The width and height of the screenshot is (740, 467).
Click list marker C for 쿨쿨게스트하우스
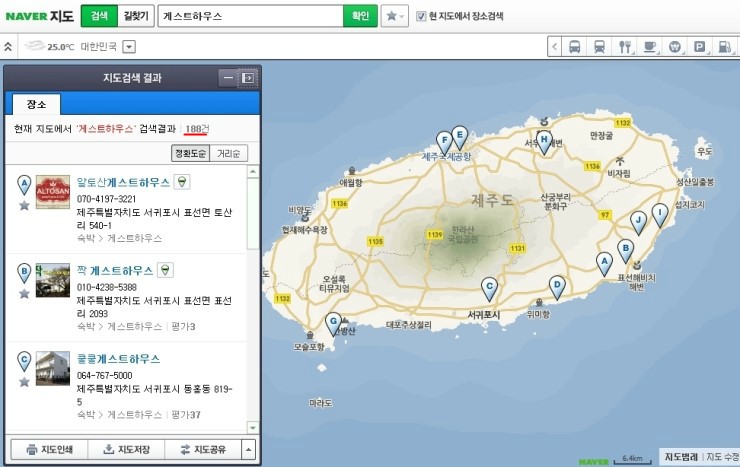(x=24, y=361)
